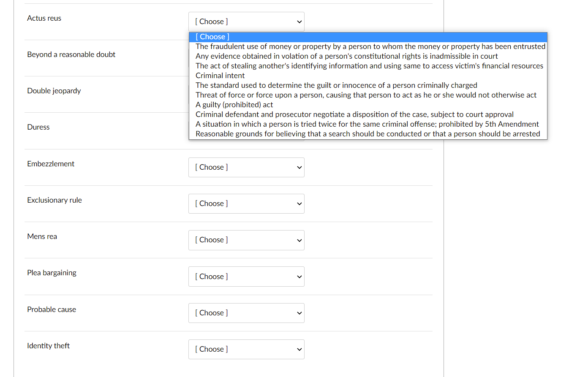Click the 'Probable cause' term label
The image size is (588, 377).
click(52, 309)
